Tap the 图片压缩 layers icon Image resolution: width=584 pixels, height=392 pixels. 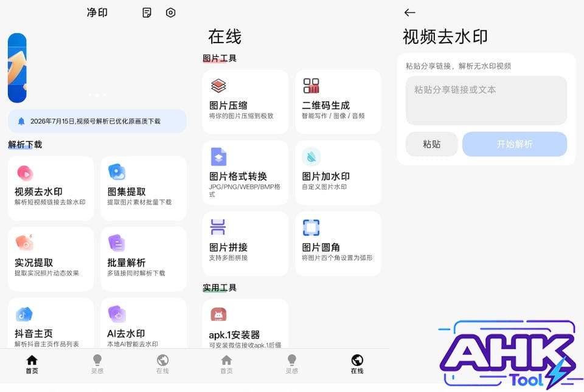pos(218,86)
